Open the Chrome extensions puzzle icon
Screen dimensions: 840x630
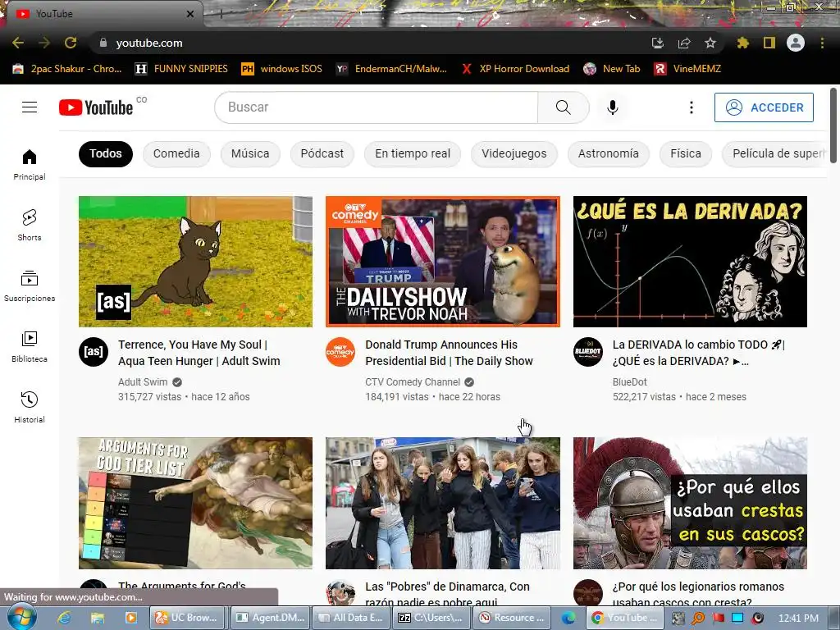click(x=742, y=43)
